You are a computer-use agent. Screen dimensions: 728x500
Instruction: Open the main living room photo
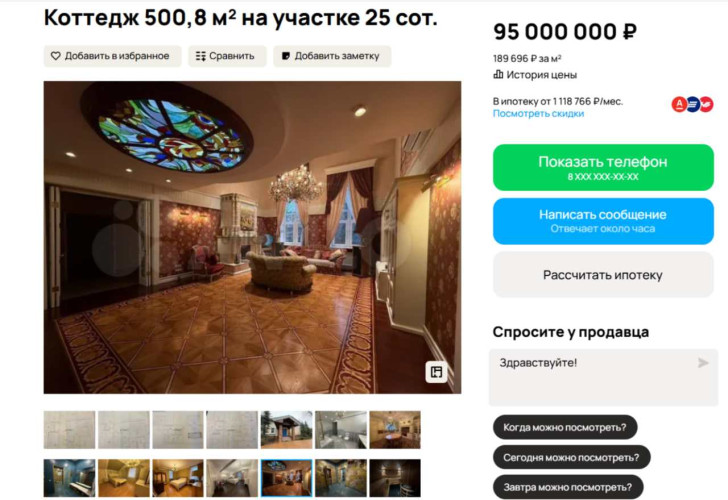pyautogui.click(x=253, y=238)
